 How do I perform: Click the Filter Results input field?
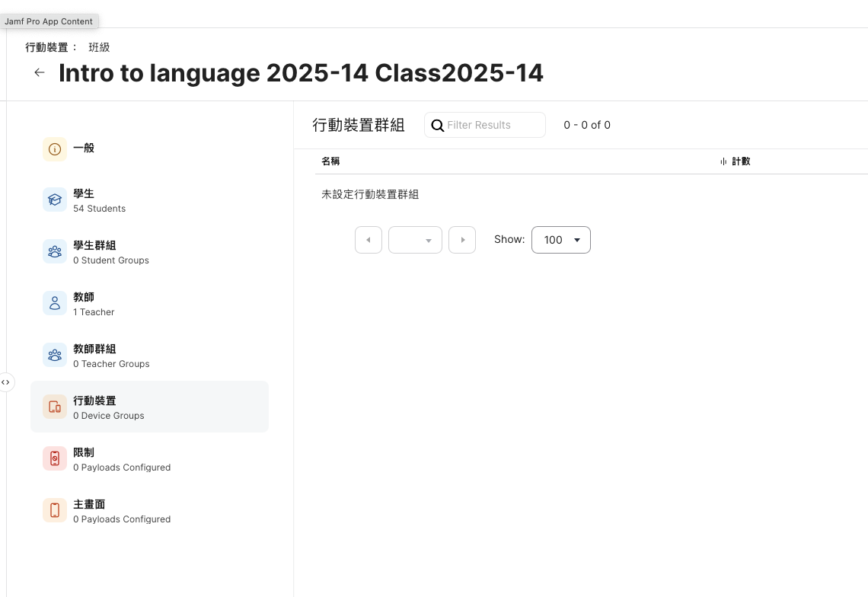(x=493, y=125)
